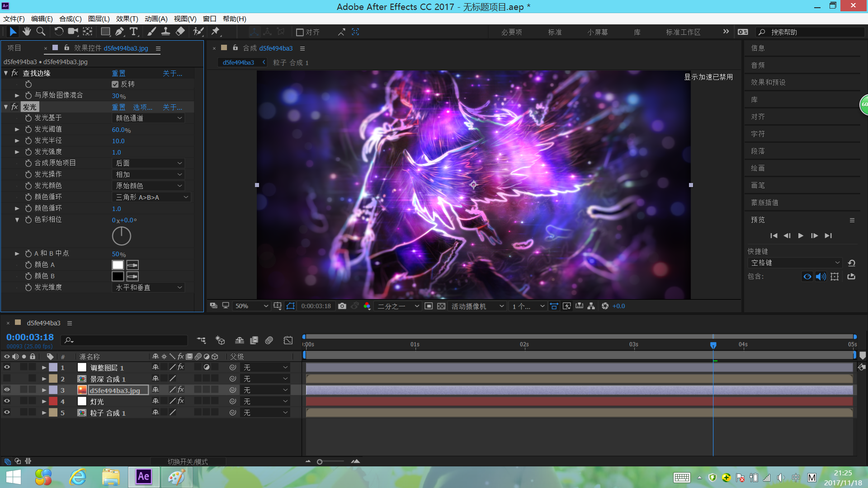Select the Eraser tool

coord(180,32)
